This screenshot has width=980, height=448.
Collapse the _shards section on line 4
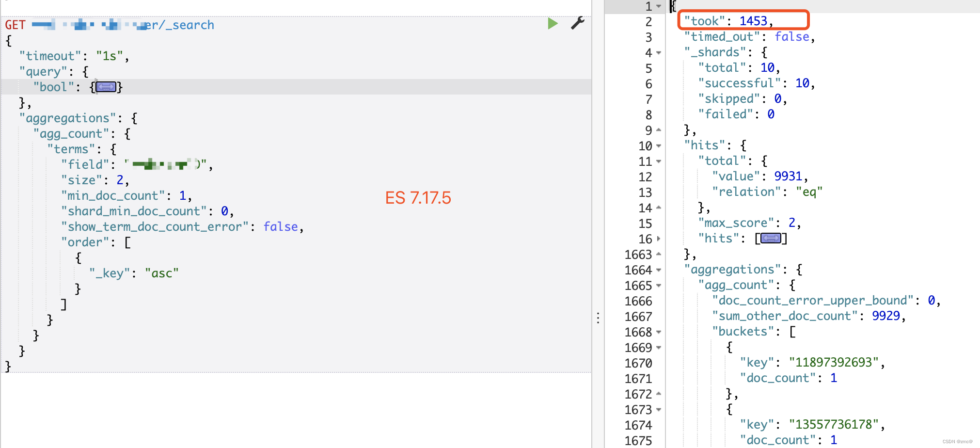coord(658,52)
